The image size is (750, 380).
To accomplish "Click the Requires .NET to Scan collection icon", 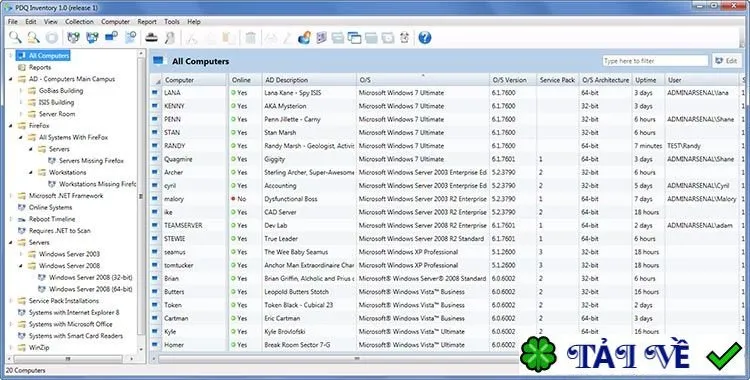I will 22,231.
